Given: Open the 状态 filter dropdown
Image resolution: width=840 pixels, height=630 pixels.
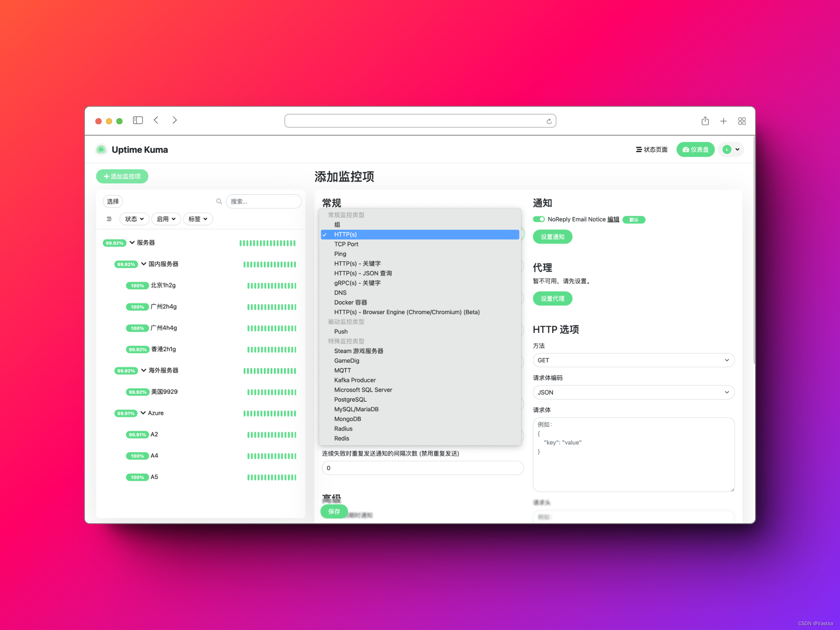Looking at the screenshot, I should [x=134, y=219].
